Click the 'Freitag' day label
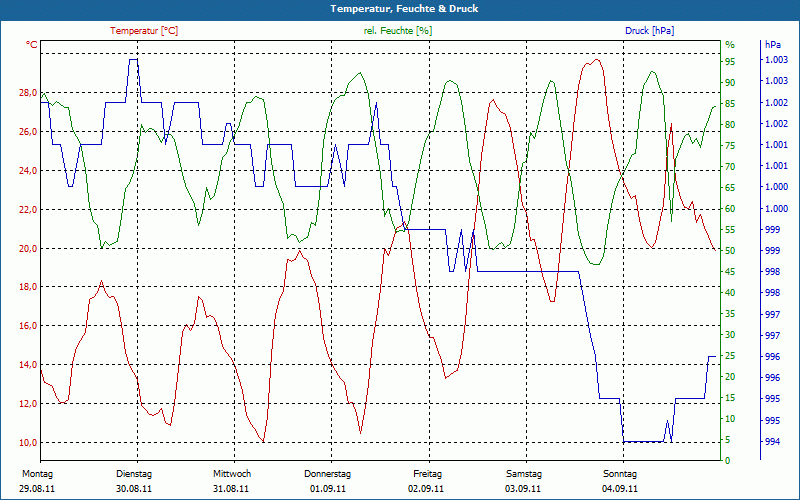Viewport: 800px width, 500px height. [428, 474]
